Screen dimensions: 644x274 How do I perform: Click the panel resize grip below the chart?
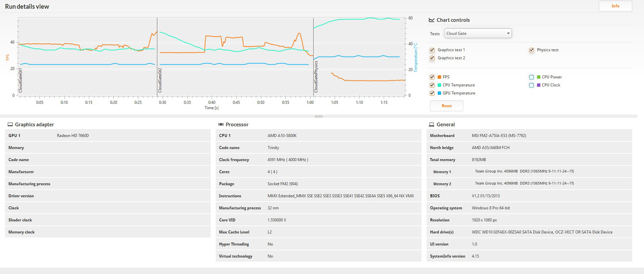point(319,117)
